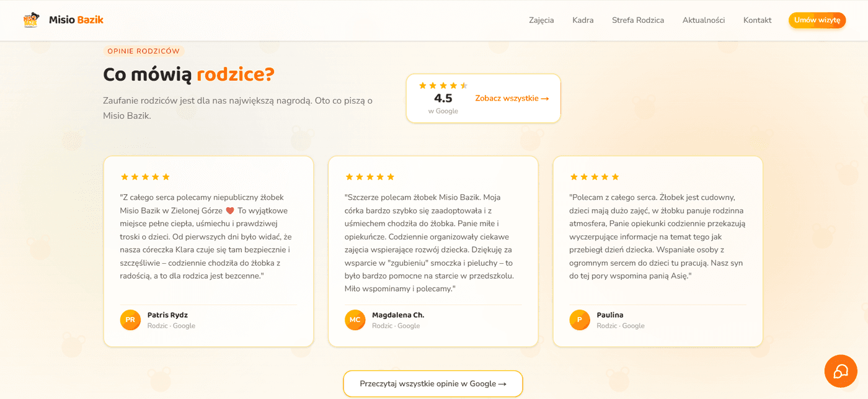Click the P avatar of Paulina
This screenshot has height=399, width=868.
click(x=580, y=320)
